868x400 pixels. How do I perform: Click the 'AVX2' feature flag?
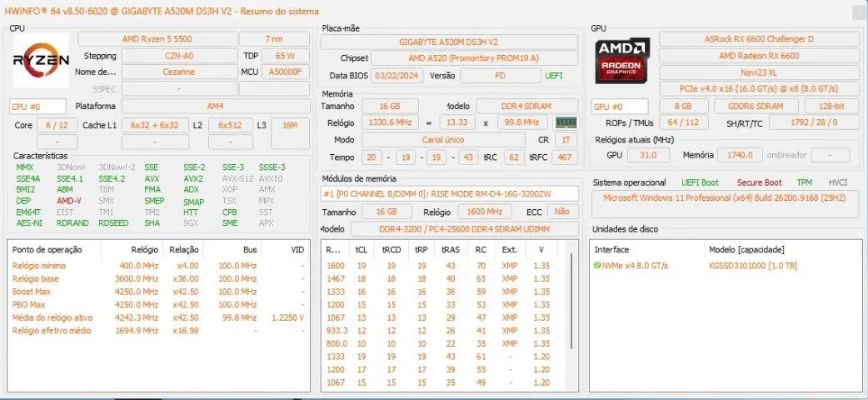click(193, 179)
